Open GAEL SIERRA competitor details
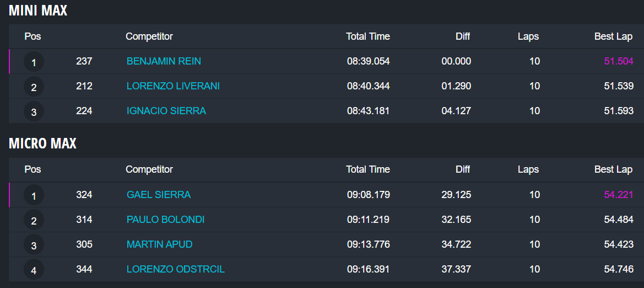The image size is (644, 288). (x=159, y=195)
